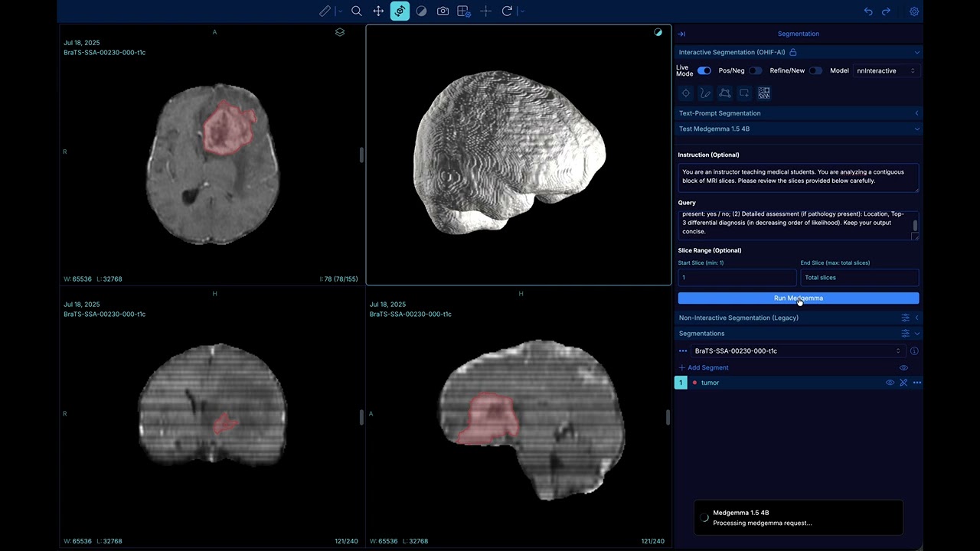
Task: Select the Crosshairs tool
Action: [485, 11]
